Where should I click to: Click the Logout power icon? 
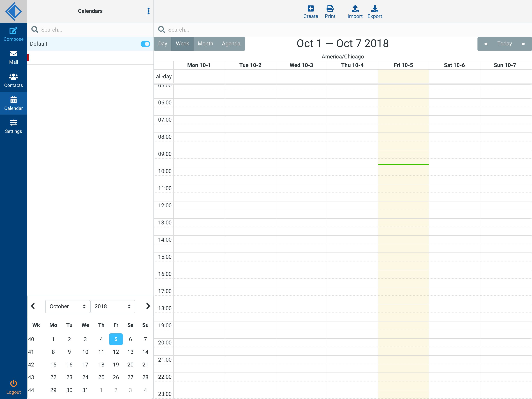pyautogui.click(x=13, y=383)
